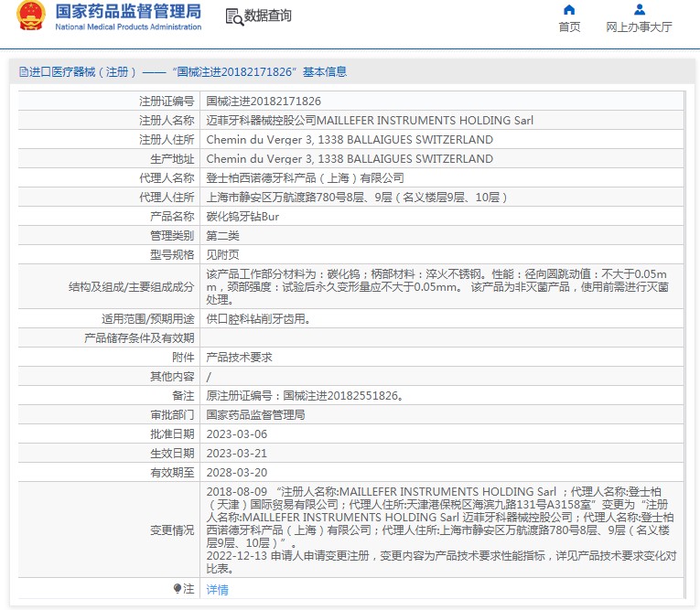Click the national emblem logo
Screen dimensions: 700x610
coord(31,16)
